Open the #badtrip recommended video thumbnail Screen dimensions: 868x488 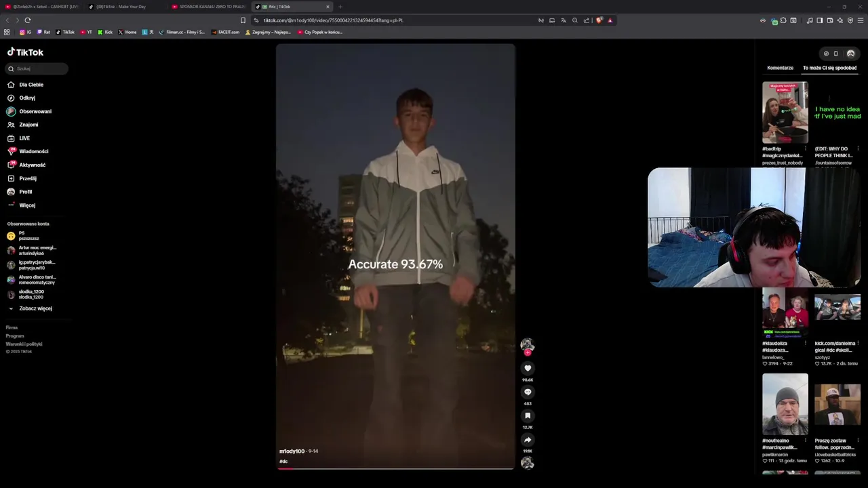[785, 113]
